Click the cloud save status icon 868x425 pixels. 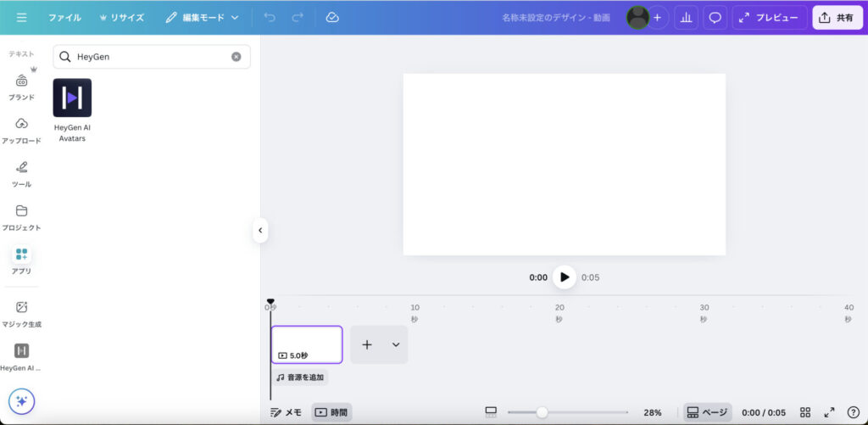(x=332, y=17)
